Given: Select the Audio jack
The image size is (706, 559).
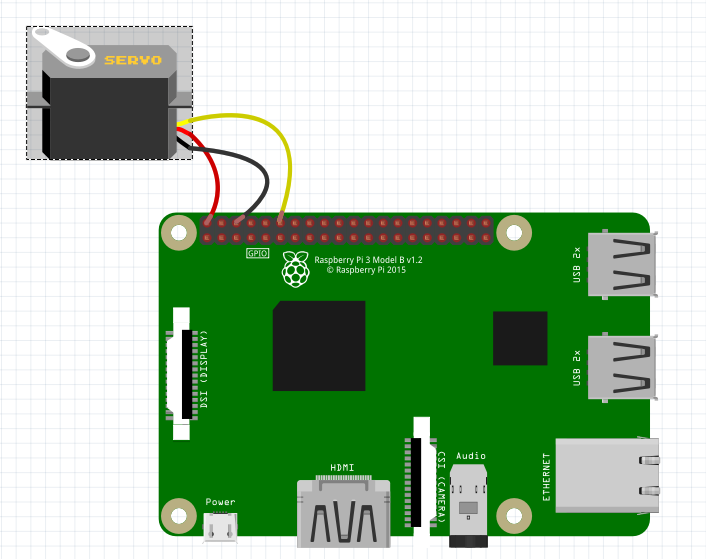Looking at the screenshot, I should point(468,506).
